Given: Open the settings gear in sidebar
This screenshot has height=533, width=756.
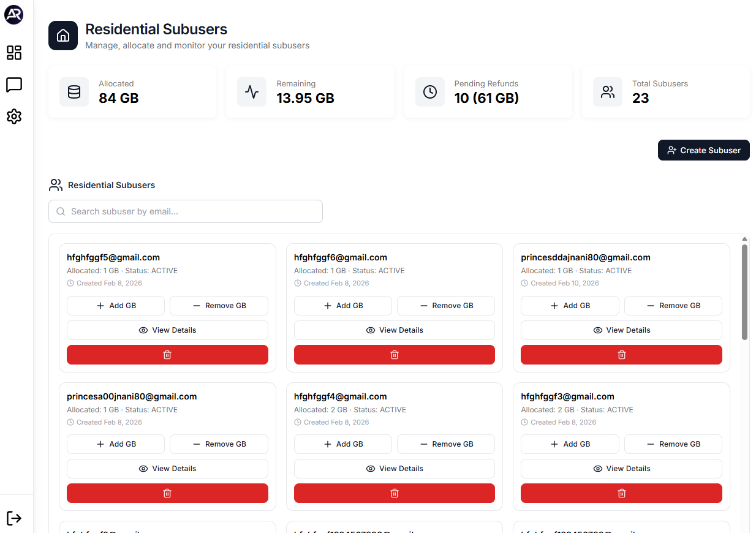Looking at the screenshot, I should [x=14, y=116].
